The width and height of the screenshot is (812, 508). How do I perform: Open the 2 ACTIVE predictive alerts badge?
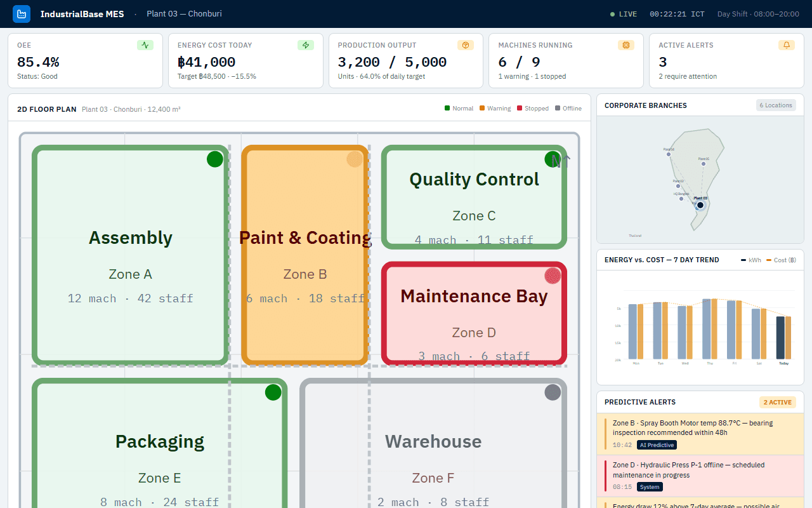pyautogui.click(x=777, y=402)
